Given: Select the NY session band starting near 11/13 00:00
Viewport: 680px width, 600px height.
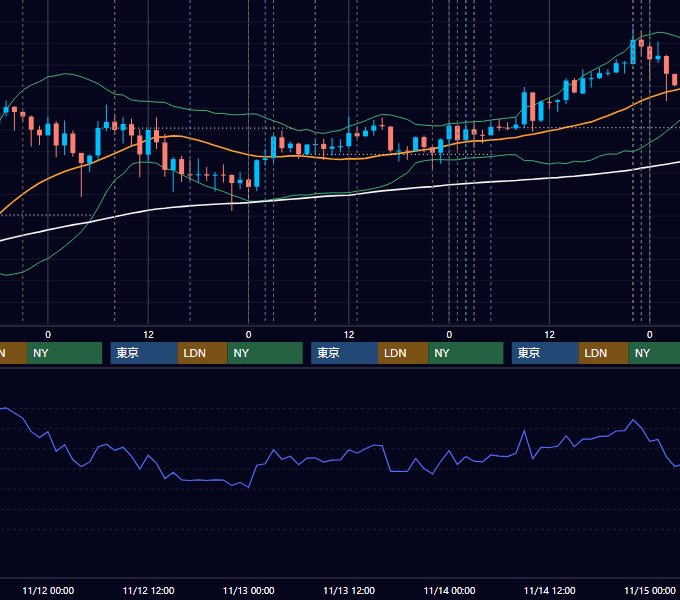Looking at the screenshot, I should [x=265, y=353].
